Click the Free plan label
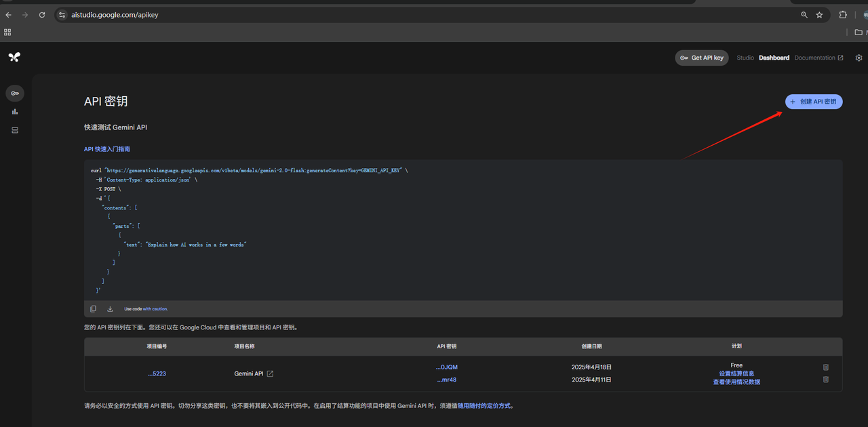 pyautogui.click(x=736, y=365)
